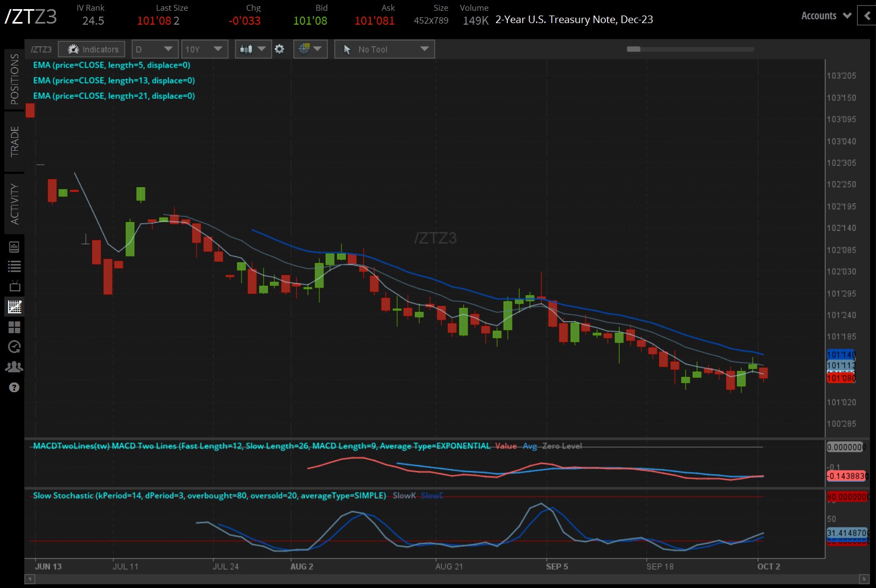Screen dimensions: 876x588
Task: Select the EMA length=5 study label
Action: point(112,65)
